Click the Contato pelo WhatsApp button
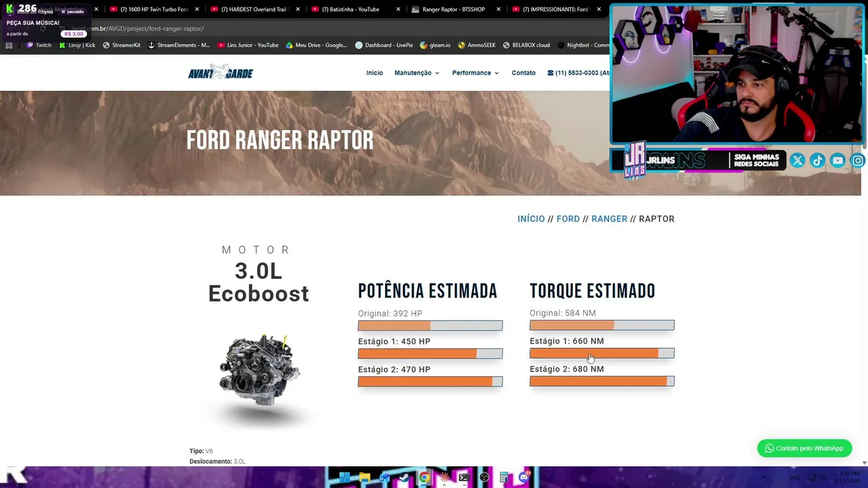Viewport: 868px width, 488px height. coord(804,448)
